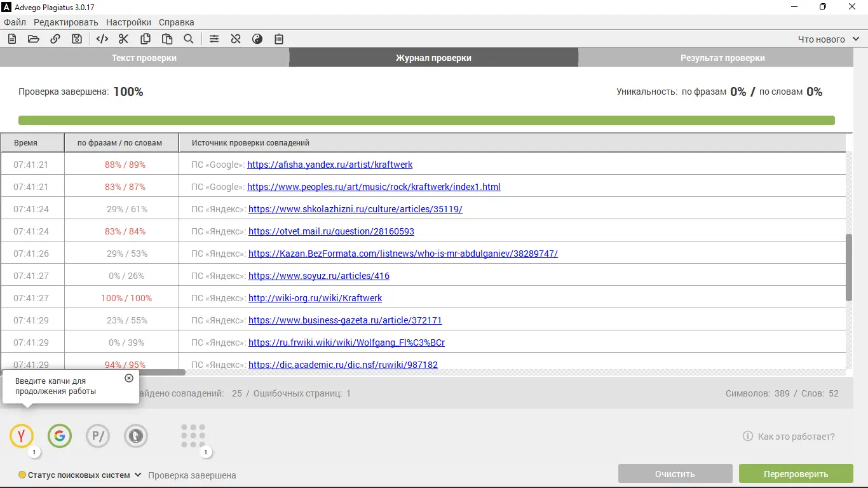Open the Настройки menu
Screen dimensions: 868x488
click(128, 22)
